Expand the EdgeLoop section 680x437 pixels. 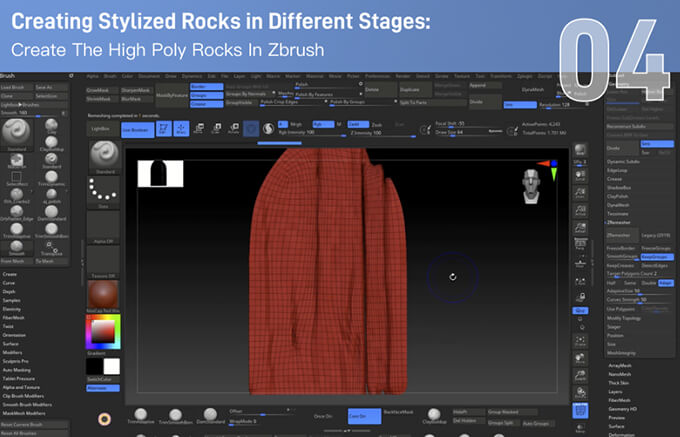(x=617, y=170)
